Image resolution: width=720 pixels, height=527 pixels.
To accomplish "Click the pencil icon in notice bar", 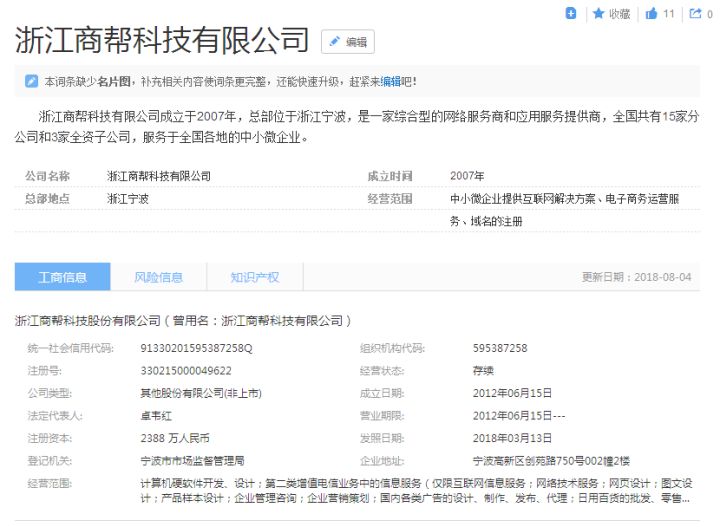I will point(31,81).
